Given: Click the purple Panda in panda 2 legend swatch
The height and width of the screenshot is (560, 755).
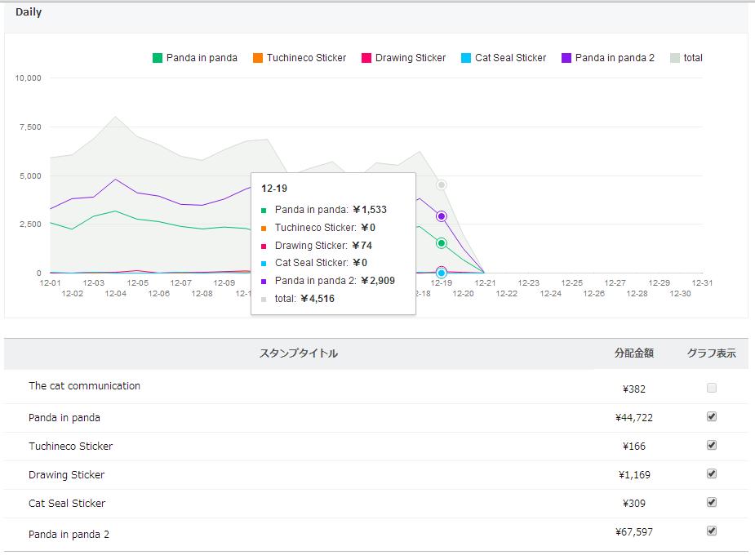Looking at the screenshot, I should pos(566,58).
